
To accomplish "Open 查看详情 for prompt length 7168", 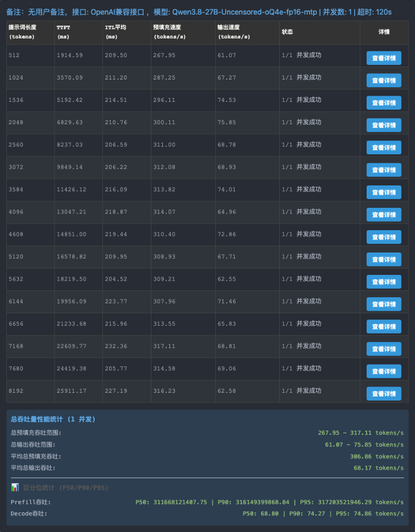I will (x=384, y=349).
